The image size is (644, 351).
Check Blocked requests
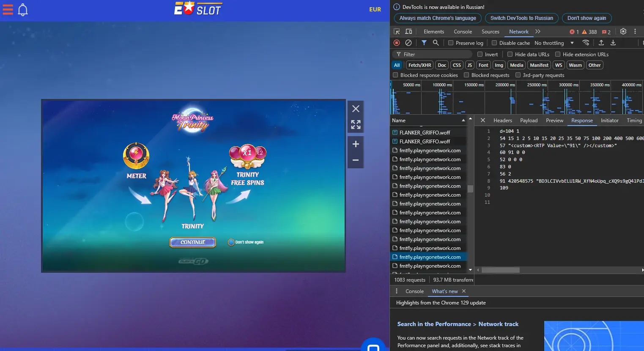[466, 75]
